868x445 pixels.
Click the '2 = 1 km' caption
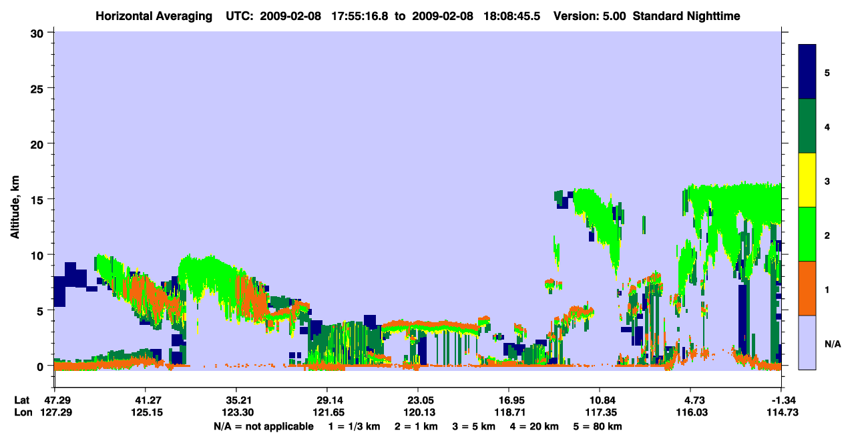tap(417, 426)
